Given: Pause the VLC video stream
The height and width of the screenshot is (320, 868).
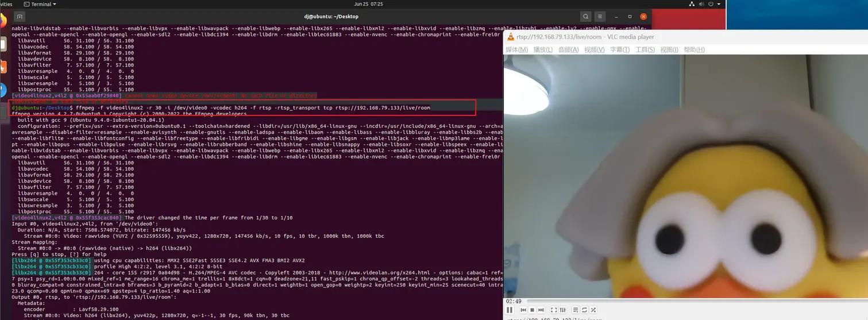Looking at the screenshot, I should (x=510, y=310).
